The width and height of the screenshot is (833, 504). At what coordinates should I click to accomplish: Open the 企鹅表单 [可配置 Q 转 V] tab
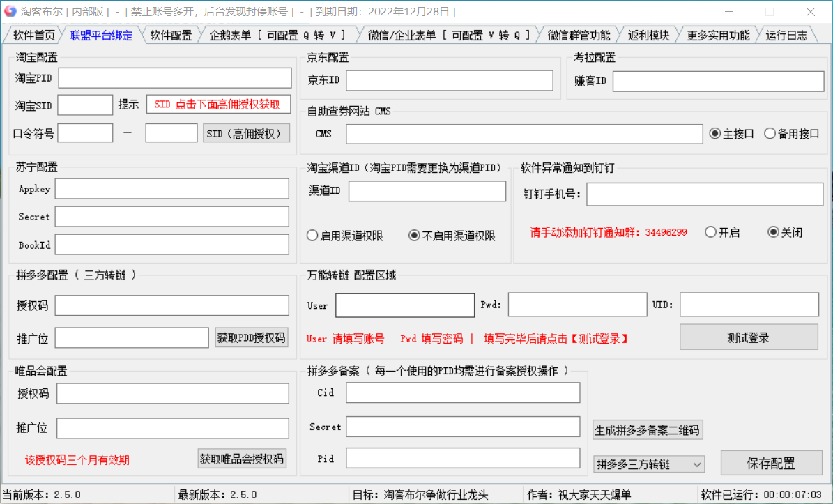coord(277,36)
